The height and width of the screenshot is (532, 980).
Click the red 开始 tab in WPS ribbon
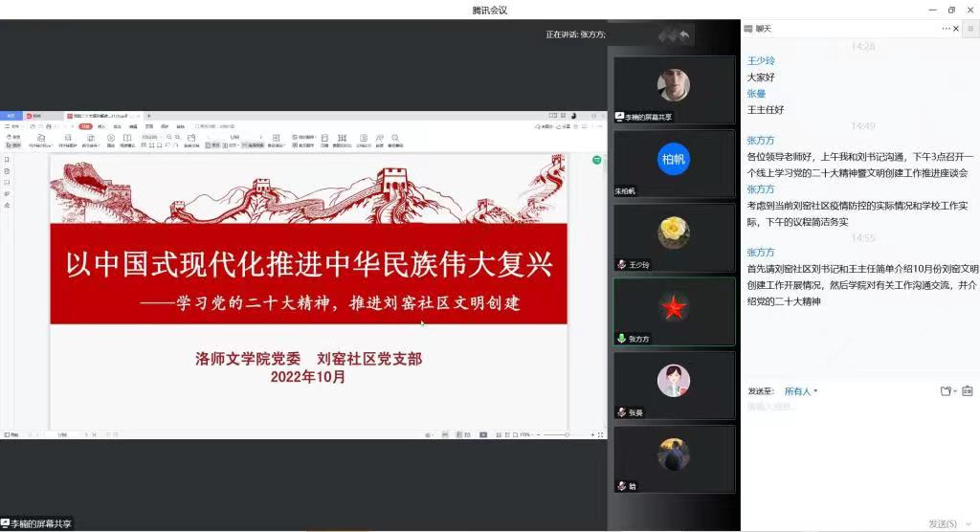[85, 125]
